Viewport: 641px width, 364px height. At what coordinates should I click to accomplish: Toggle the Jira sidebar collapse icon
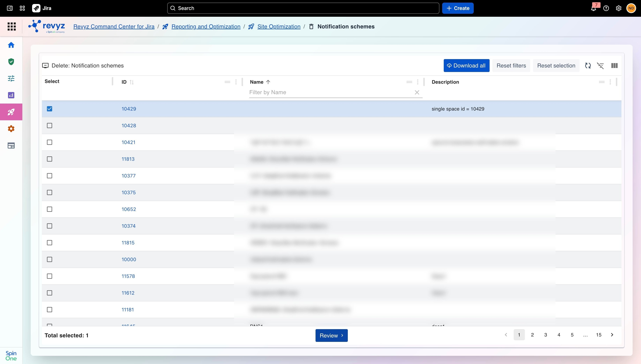tap(10, 8)
